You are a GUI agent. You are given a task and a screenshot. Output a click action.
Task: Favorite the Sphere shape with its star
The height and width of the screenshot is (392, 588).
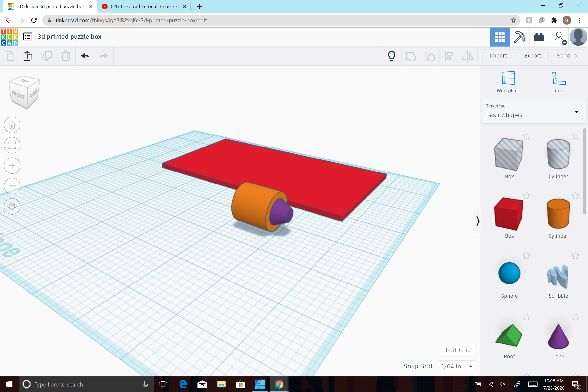point(527,256)
